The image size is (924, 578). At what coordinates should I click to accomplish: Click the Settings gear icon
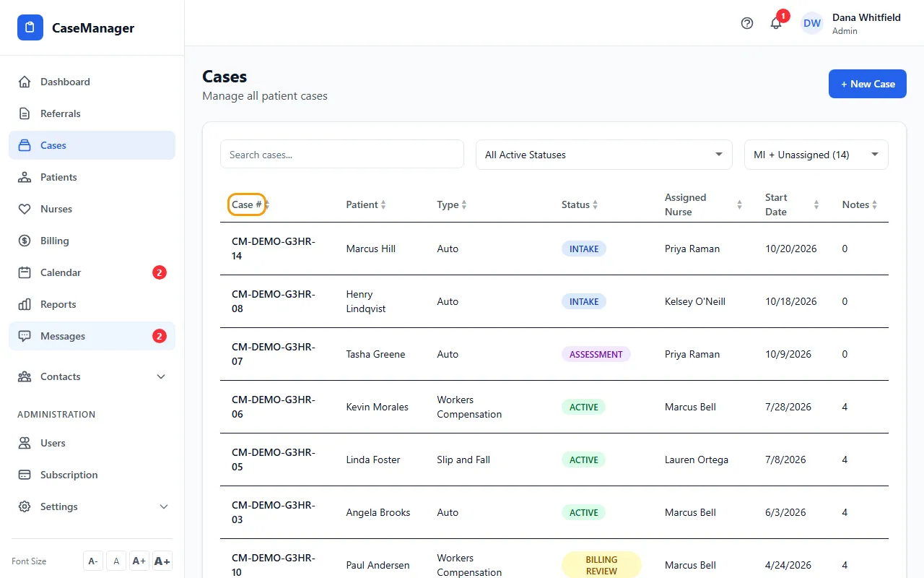click(x=25, y=506)
